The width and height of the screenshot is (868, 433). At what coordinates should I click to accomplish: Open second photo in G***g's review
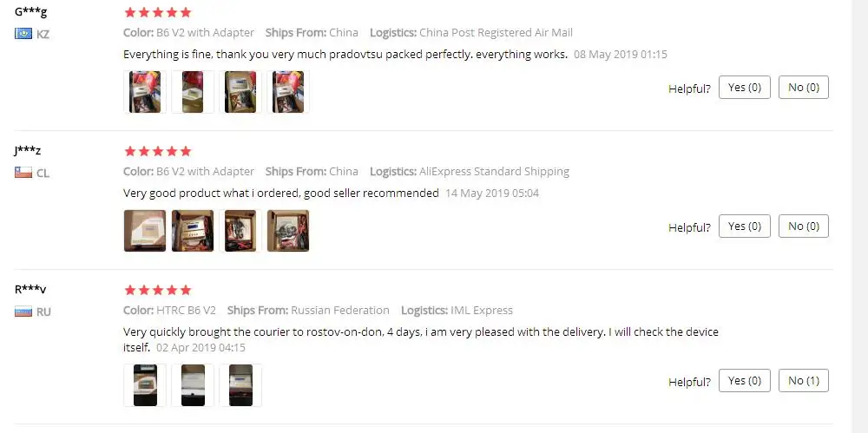(193, 92)
